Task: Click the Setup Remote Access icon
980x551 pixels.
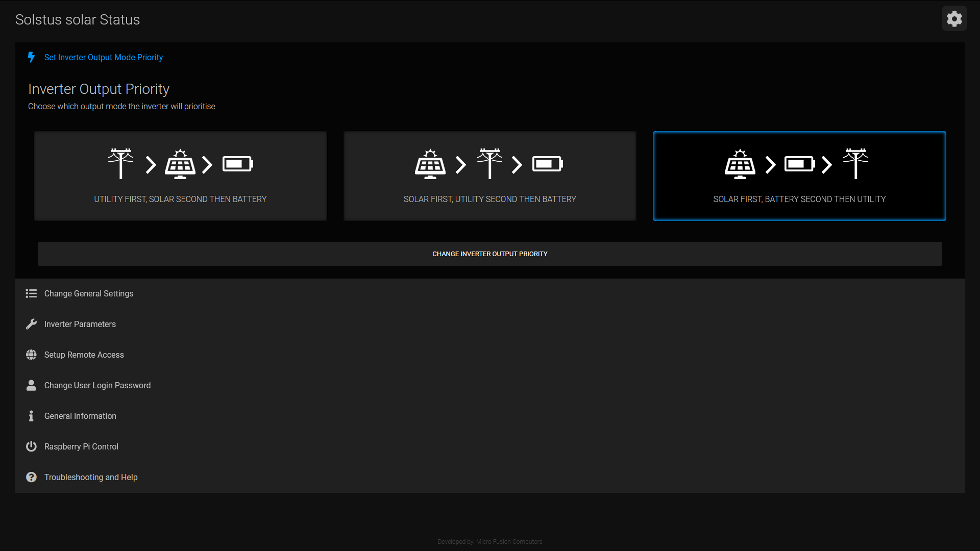Action: pos(31,355)
